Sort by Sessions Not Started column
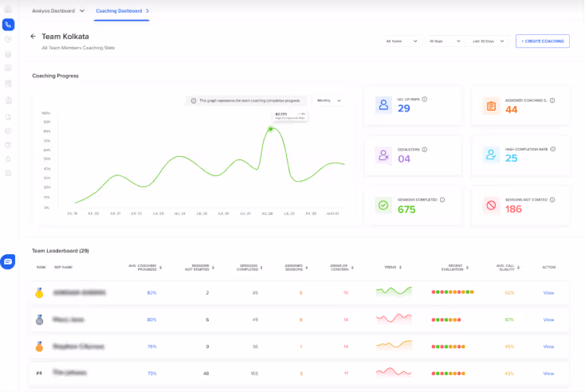 pyautogui.click(x=213, y=268)
